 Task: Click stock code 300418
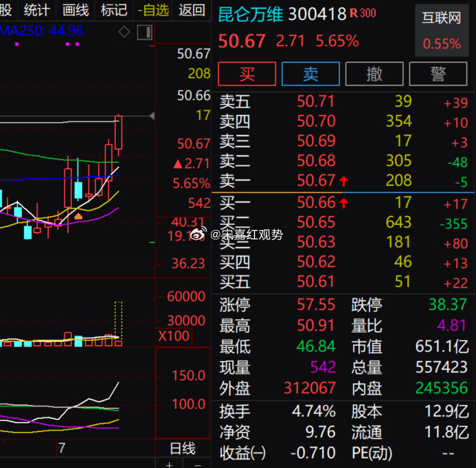pos(317,14)
